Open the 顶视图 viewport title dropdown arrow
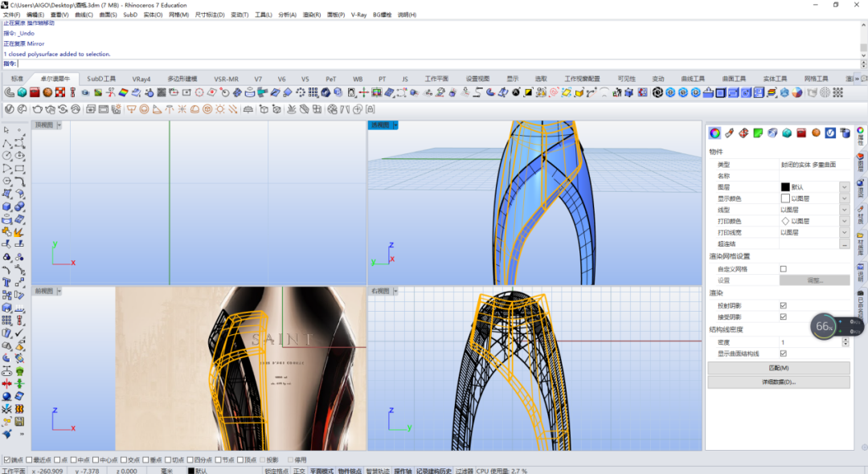Image resolution: width=868 pixels, height=474 pixels. pyautogui.click(x=59, y=125)
